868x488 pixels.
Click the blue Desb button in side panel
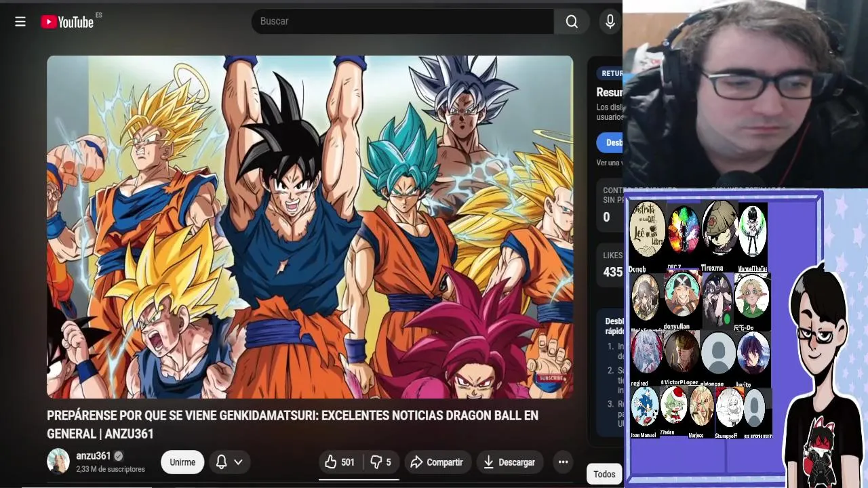[x=610, y=142]
